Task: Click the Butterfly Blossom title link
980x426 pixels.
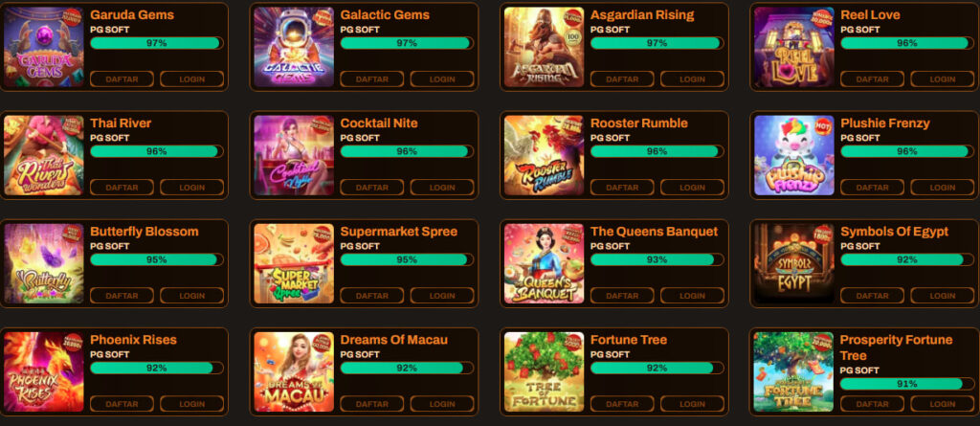Action: point(145,232)
